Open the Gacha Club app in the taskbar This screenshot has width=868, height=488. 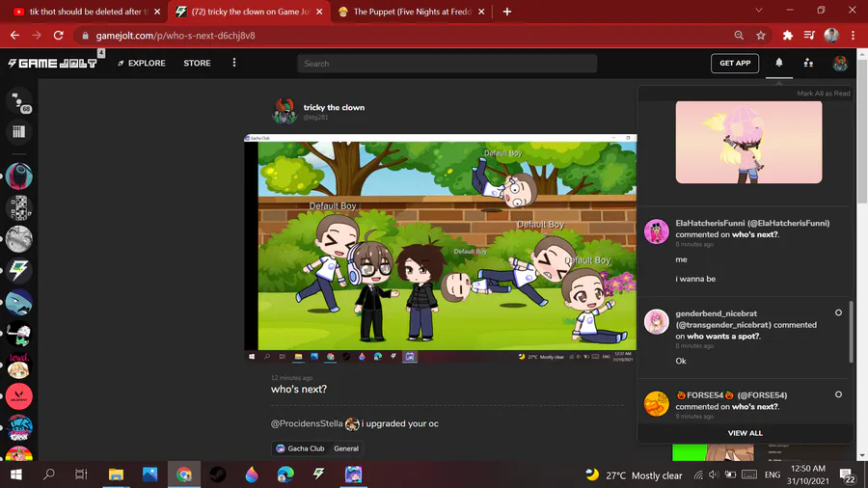point(353,474)
